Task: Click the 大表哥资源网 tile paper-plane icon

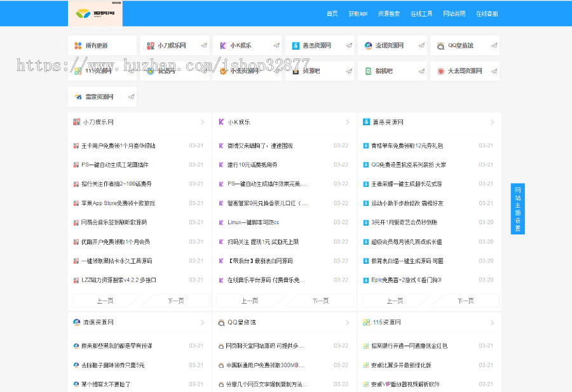Action: (x=494, y=71)
